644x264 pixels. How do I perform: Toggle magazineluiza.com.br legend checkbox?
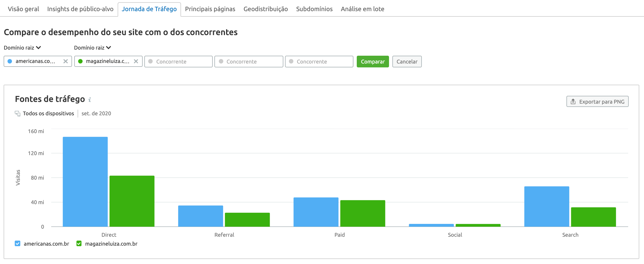[x=79, y=244]
